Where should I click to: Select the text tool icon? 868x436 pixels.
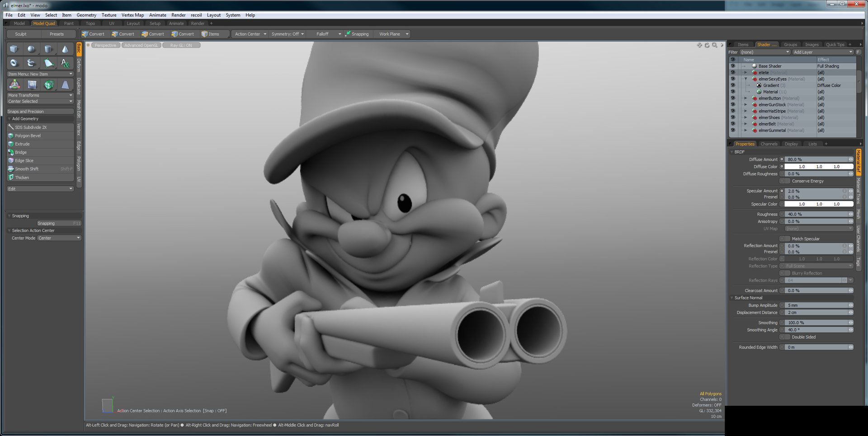tap(65, 63)
